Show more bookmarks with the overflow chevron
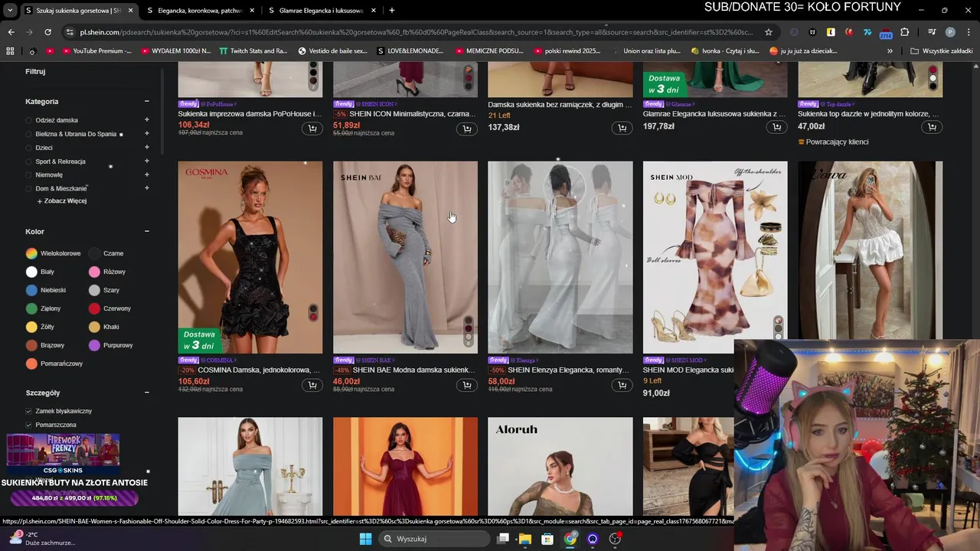 890,51
